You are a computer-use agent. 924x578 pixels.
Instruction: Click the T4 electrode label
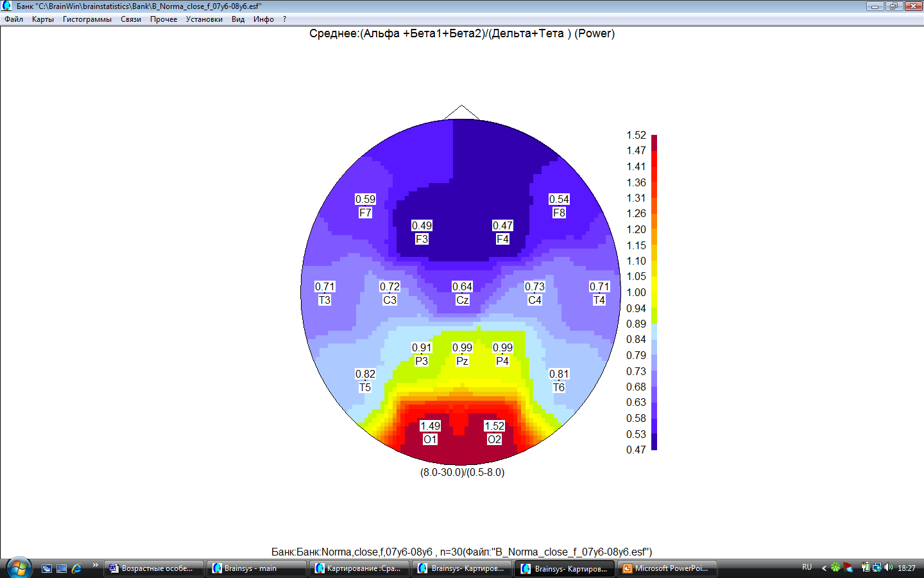599,300
